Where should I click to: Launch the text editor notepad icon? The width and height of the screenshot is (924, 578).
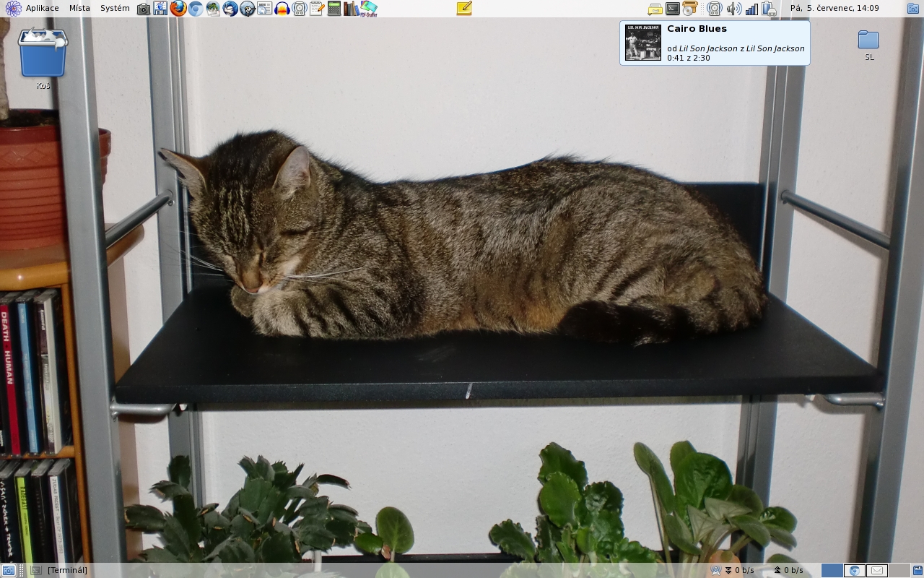[x=317, y=9]
